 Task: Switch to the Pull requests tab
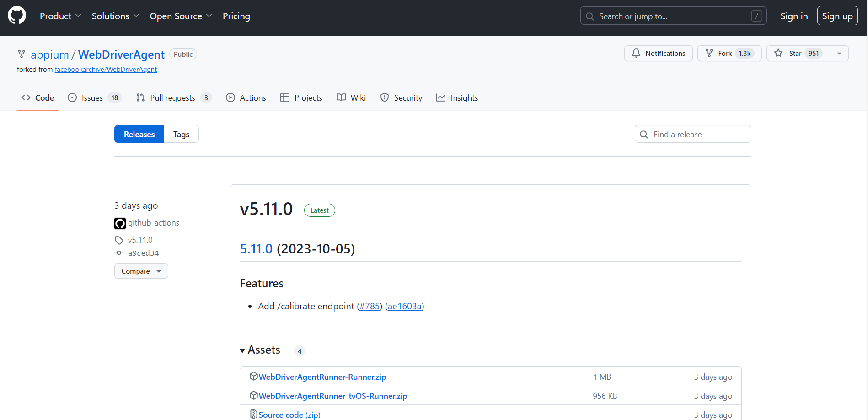click(x=174, y=98)
